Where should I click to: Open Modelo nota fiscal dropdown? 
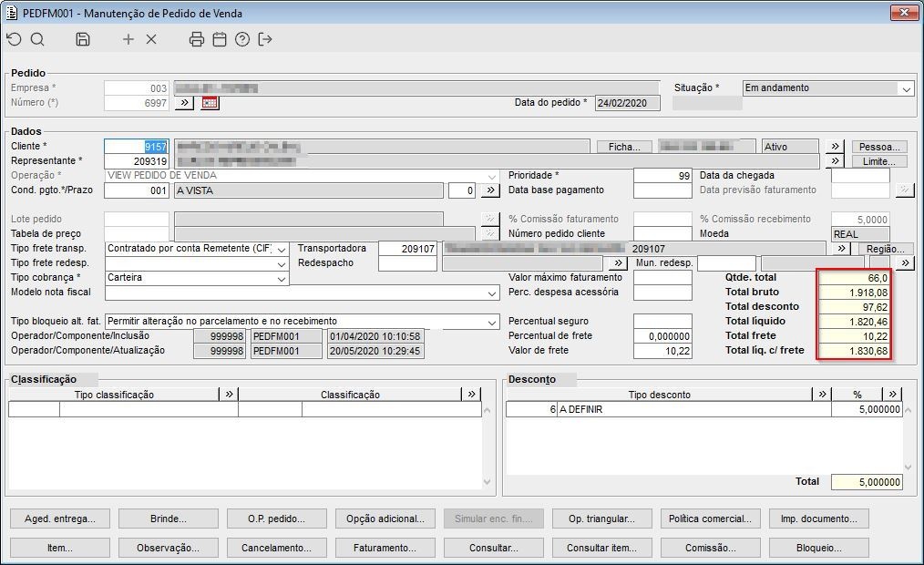coord(492,293)
